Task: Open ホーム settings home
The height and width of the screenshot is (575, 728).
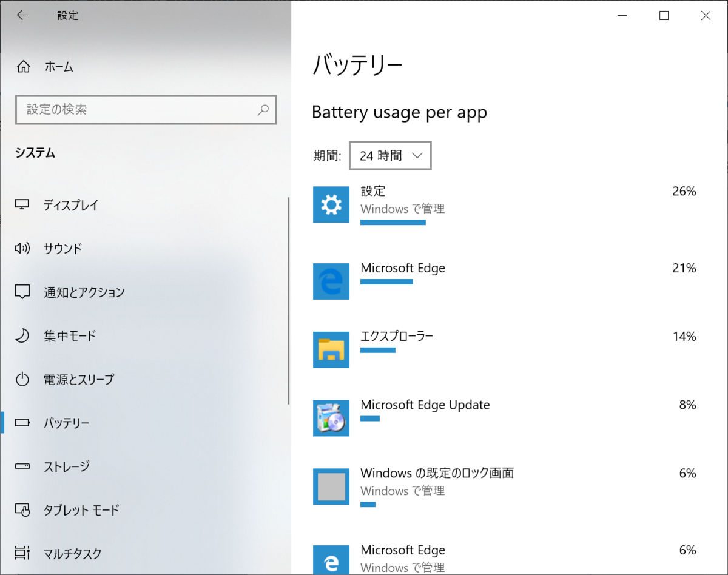Action: click(146, 67)
